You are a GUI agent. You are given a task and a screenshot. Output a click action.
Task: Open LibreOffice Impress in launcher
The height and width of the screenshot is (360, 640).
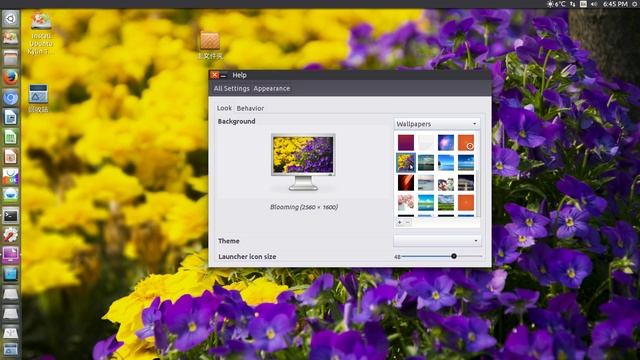click(10, 157)
